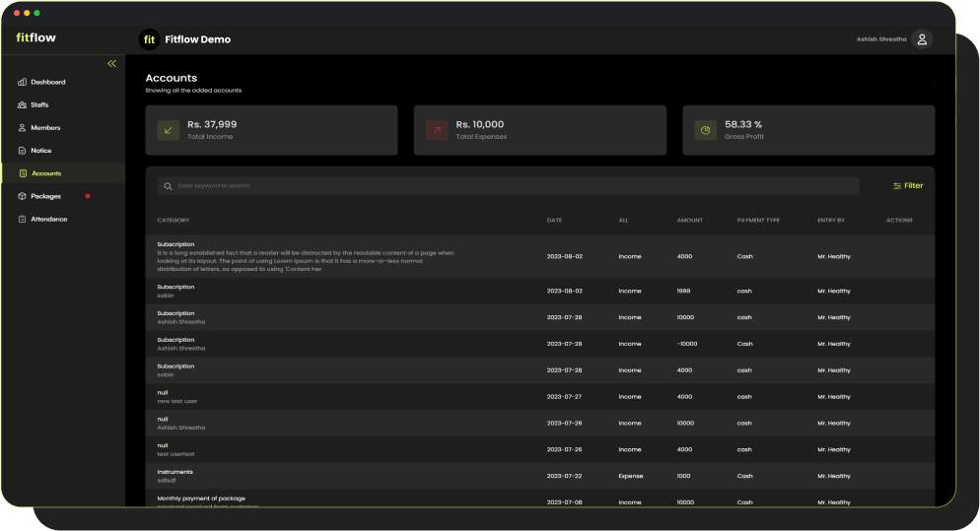Click the Staffs group icon
980x531 pixels.
click(22, 105)
